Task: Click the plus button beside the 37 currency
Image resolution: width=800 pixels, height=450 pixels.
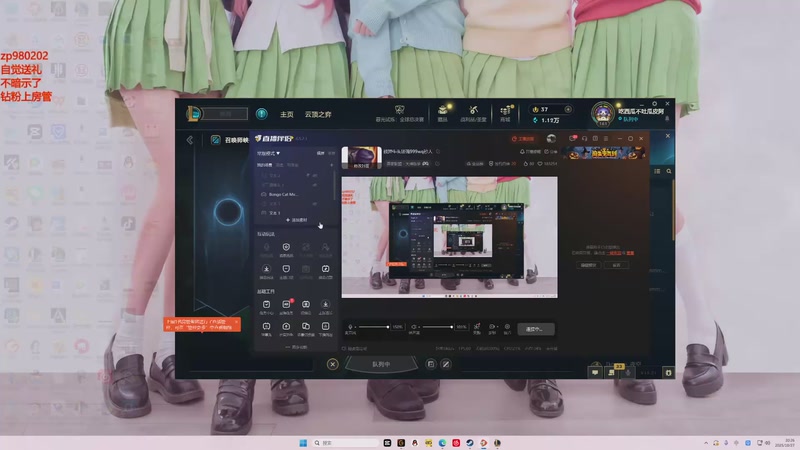Action: (568, 109)
